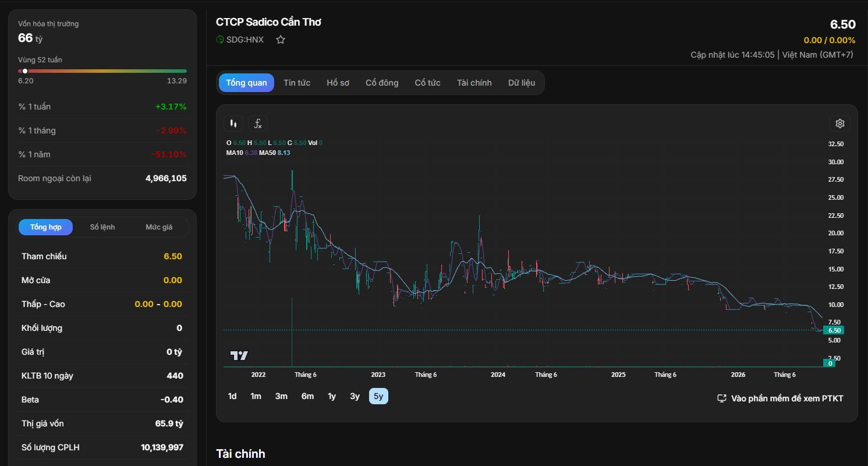This screenshot has width=868, height=466.
Task: Click the 2026 label on the time axis
Action: pyautogui.click(x=738, y=375)
